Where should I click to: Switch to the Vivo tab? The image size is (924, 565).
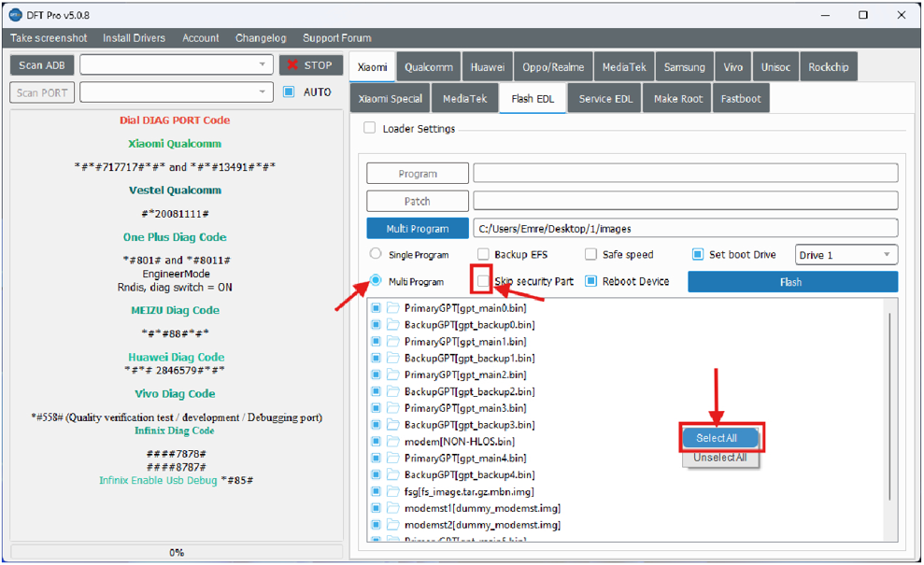click(x=732, y=66)
